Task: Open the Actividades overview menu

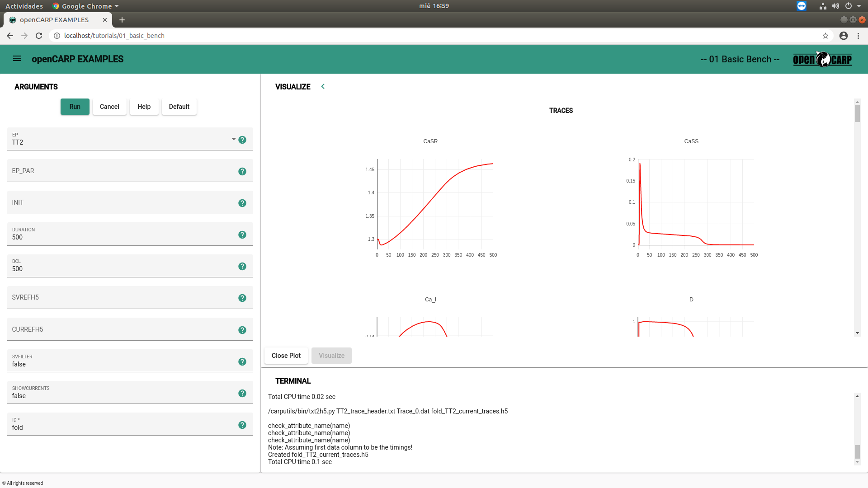Action: pyautogui.click(x=24, y=6)
